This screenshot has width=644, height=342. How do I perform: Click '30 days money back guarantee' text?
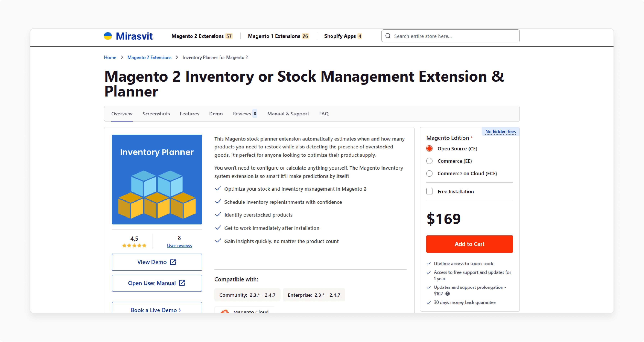click(464, 302)
